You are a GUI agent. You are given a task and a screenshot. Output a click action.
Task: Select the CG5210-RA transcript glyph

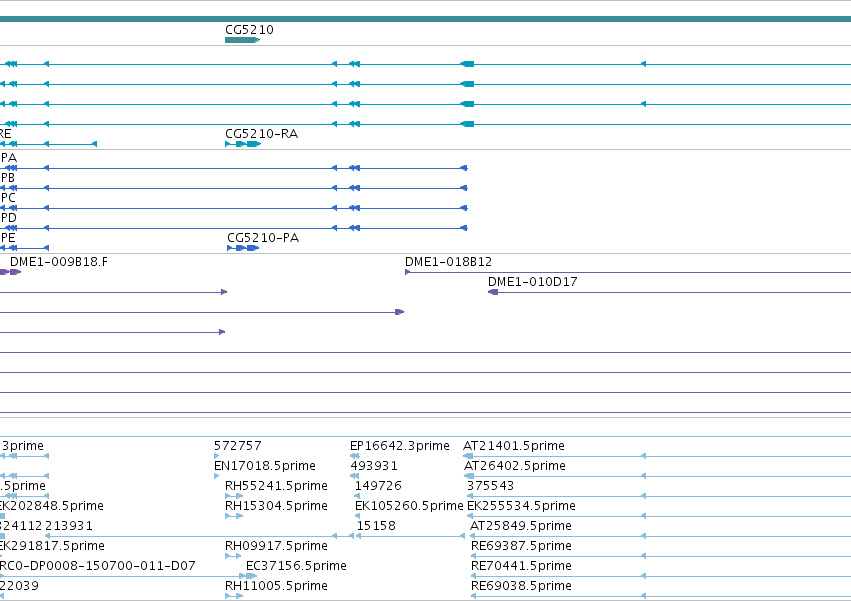tap(243, 144)
